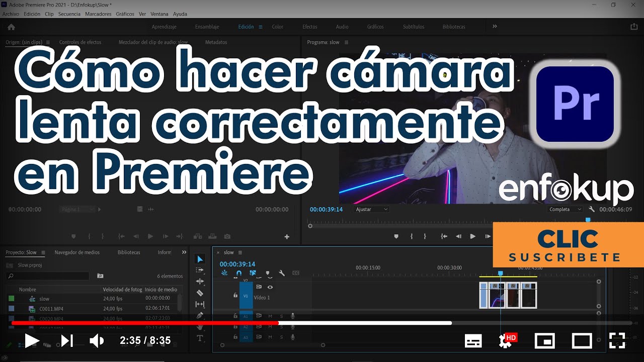Click the quick export icon at top right
The height and width of the screenshot is (362, 644).
pyautogui.click(x=633, y=27)
